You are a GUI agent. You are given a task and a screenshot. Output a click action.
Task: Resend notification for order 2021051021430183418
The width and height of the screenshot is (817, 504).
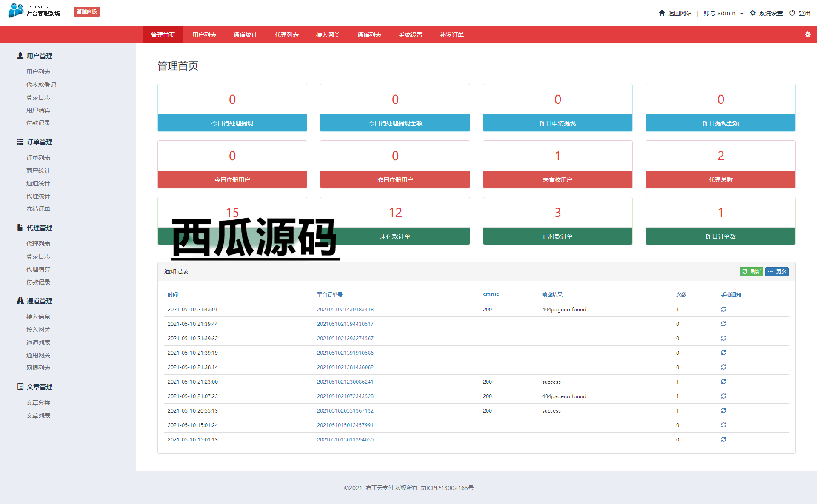[723, 309]
